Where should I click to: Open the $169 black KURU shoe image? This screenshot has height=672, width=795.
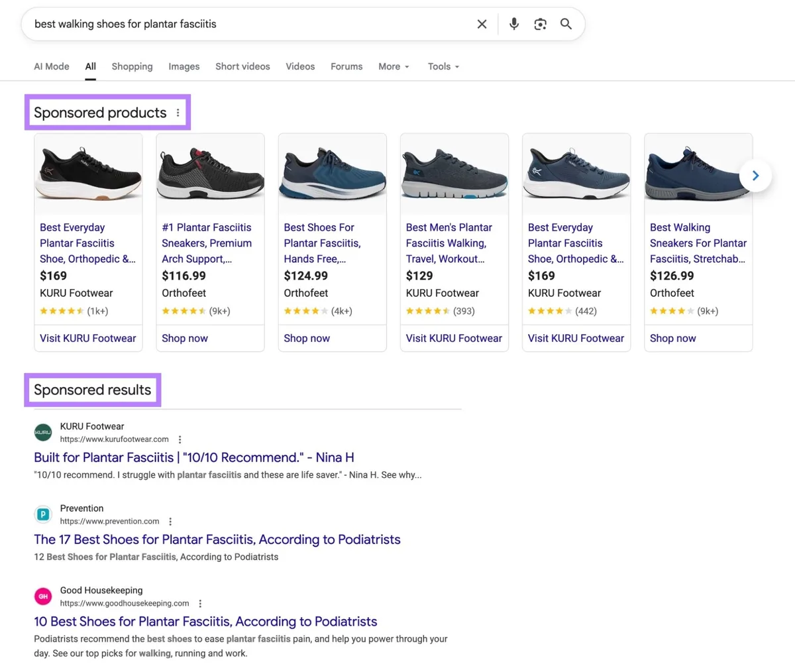tap(88, 174)
